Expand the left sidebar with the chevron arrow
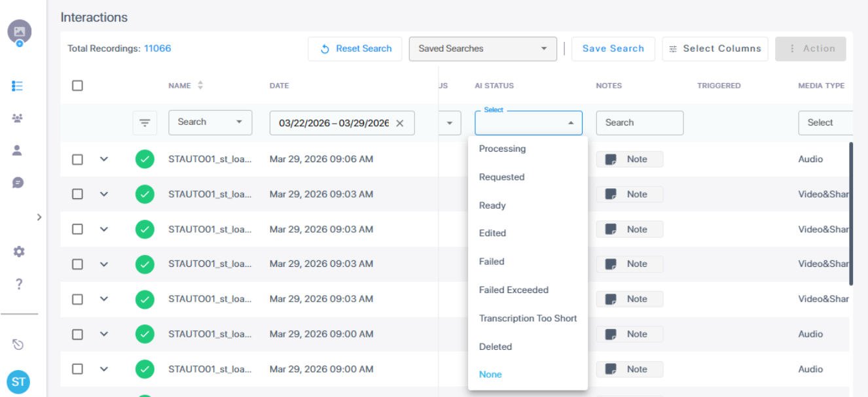Screen dimensions: 868x397 coord(39,217)
